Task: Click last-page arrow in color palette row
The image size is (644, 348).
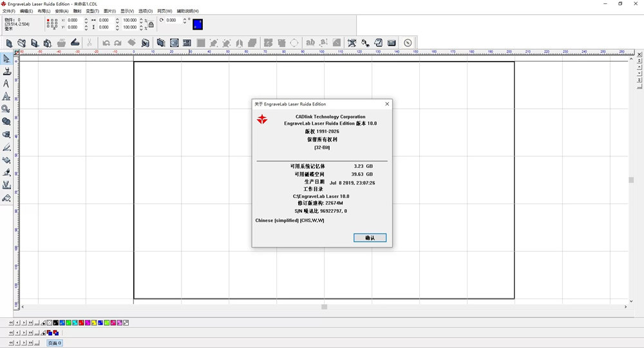Action: pos(30,323)
